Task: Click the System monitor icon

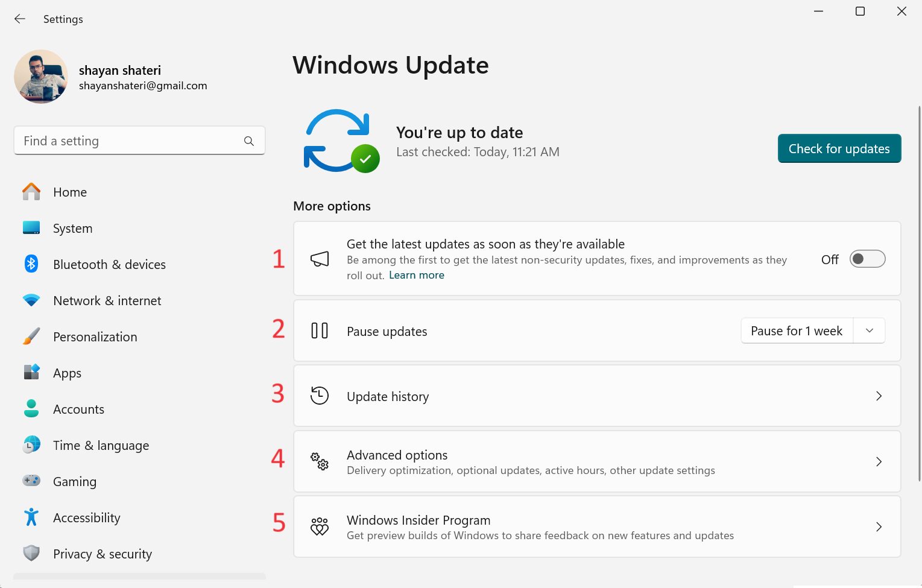Action: (31, 228)
